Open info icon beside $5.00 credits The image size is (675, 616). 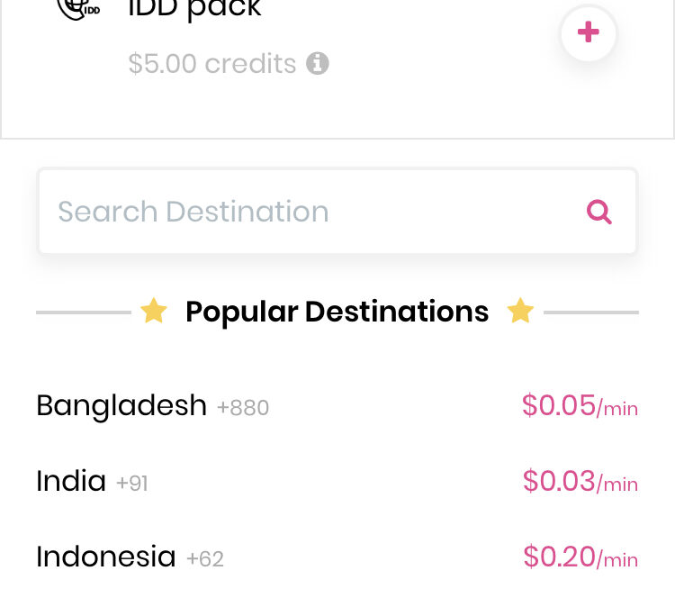click(318, 64)
